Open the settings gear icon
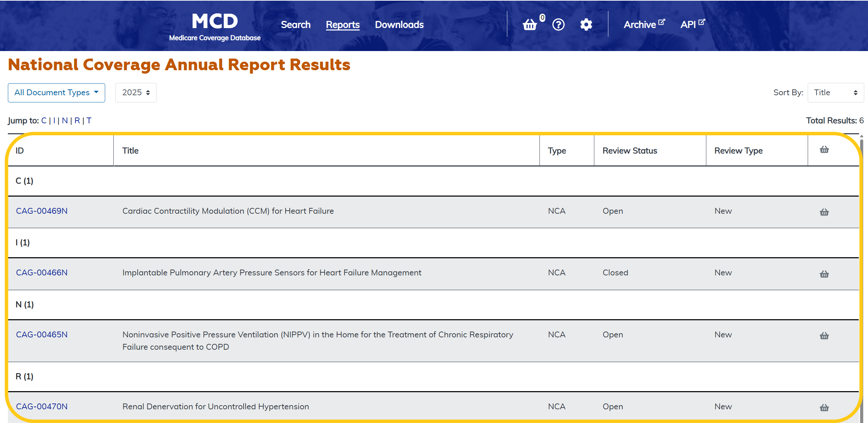The image size is (868, 423). 586,25
